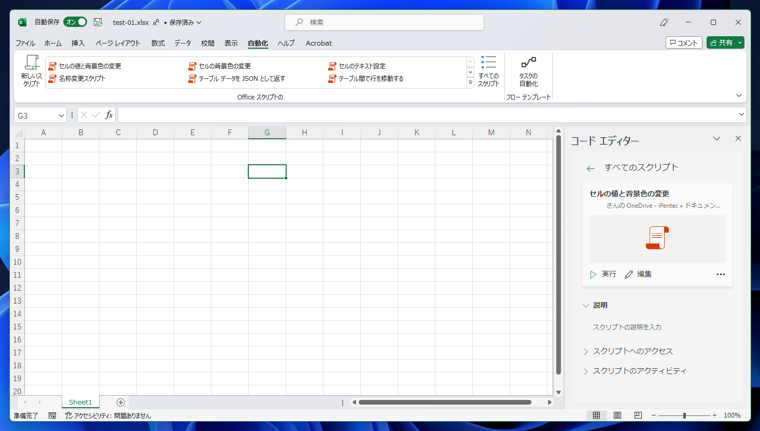Run セルの背景色の変更 from ribbon gallery

point(220,66)
